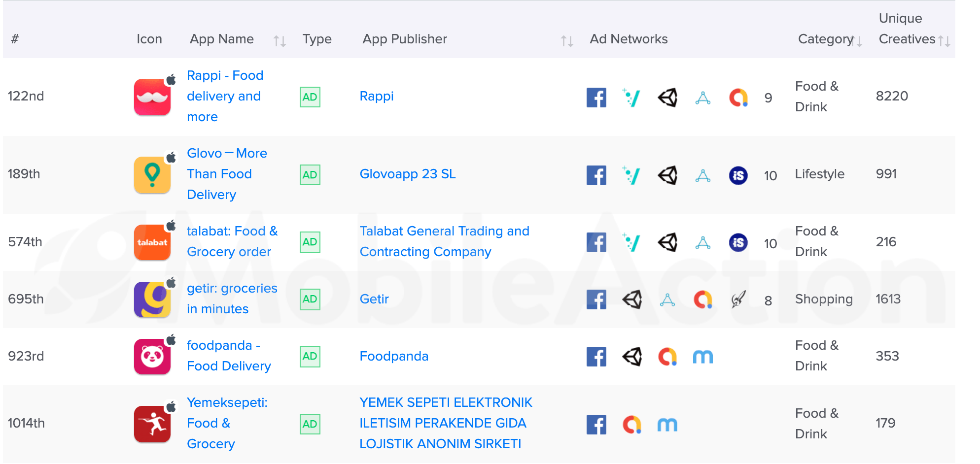
Task: Click the Unity icon in talabat row
Action: tap(667, 242)
